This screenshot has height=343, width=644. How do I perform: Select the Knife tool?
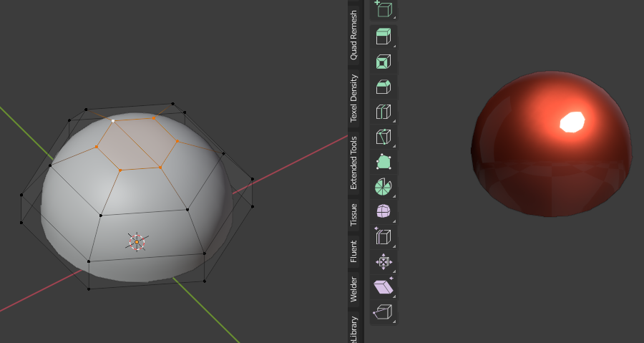pos(384,137)
